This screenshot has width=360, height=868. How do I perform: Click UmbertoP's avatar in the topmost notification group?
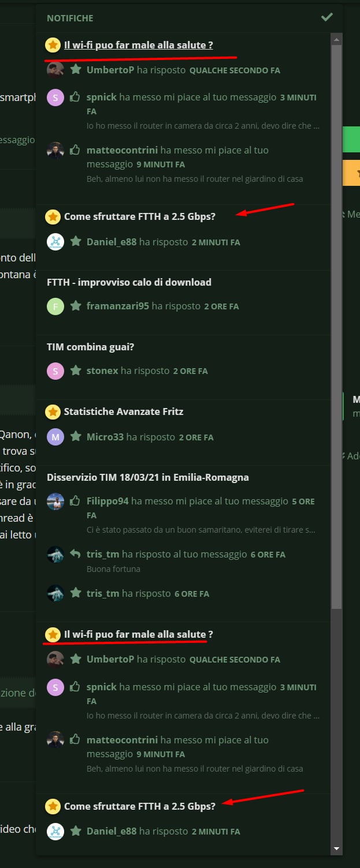tap(55, 70)
